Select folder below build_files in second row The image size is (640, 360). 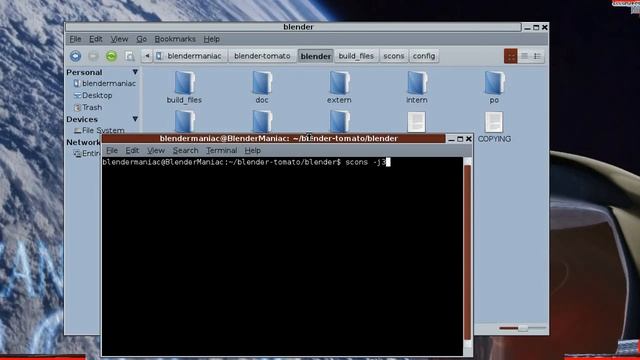coord(184,121)
